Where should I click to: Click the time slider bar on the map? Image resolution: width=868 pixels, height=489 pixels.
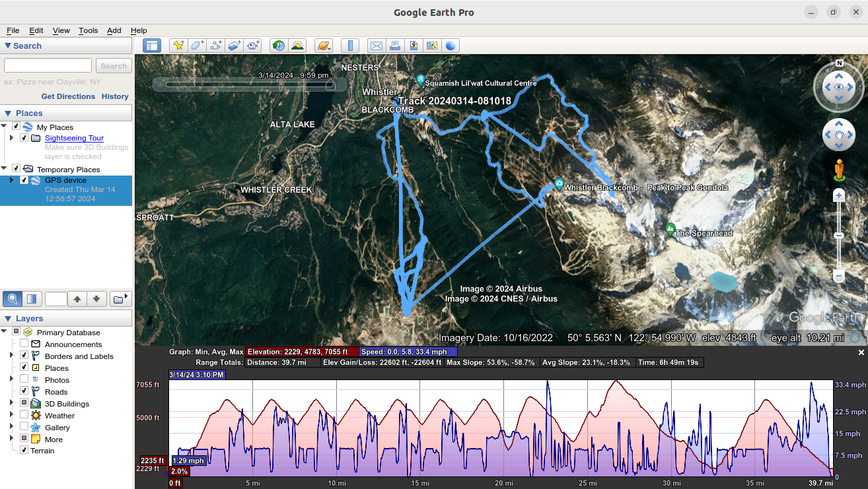coord(250,84)
